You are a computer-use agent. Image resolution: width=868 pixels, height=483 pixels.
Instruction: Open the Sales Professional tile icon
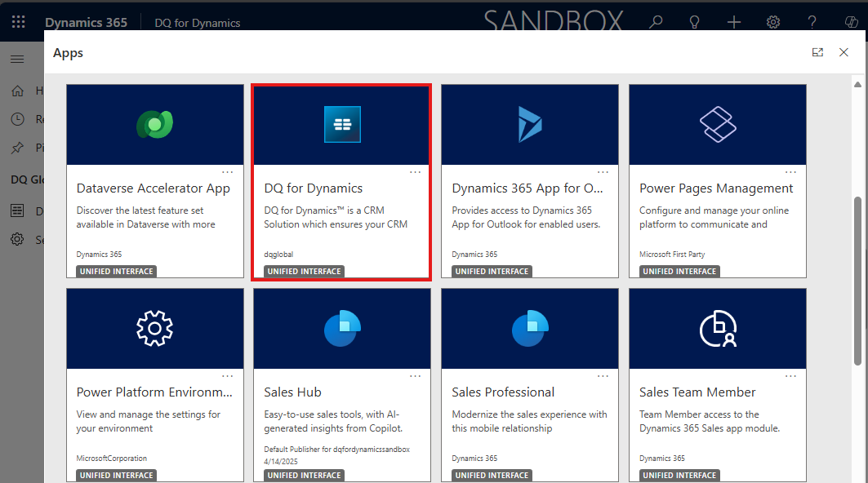pyautogui.click(x=530, y=329)
